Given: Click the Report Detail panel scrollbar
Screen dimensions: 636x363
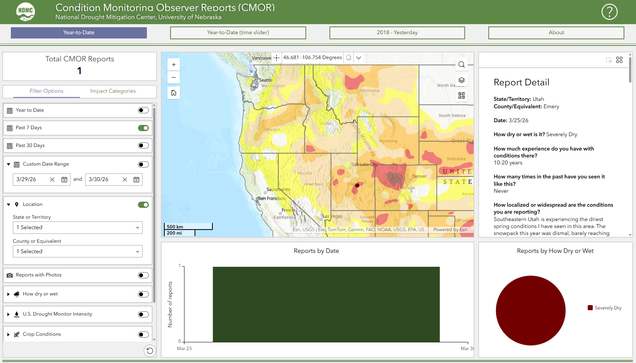Looking at the screenshot, I should (630, 69).
